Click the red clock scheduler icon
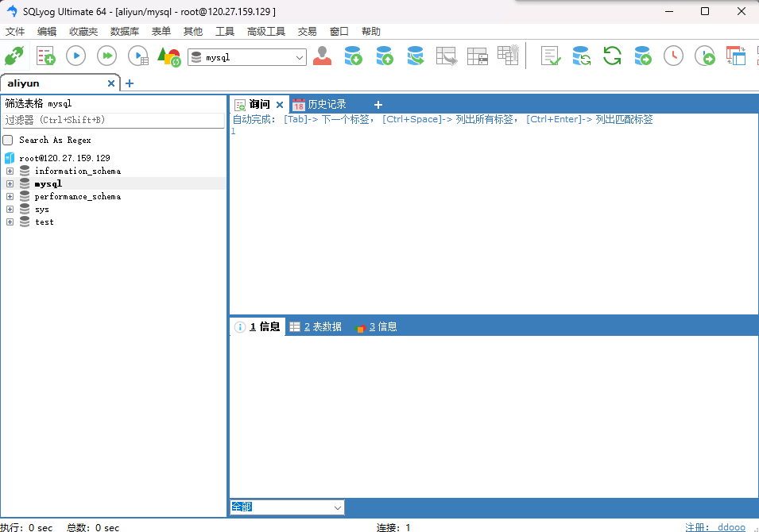The image size is (759, 532). pos(673,56)
